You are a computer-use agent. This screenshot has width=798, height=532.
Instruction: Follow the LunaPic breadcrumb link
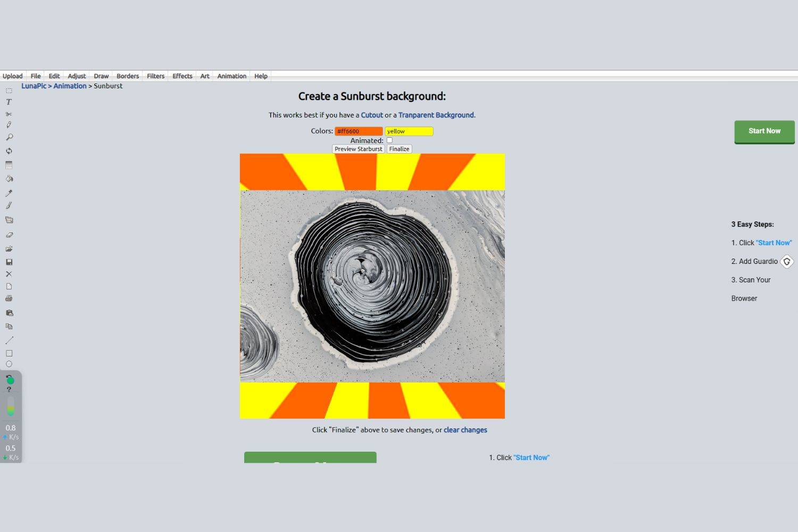point(34,86)
